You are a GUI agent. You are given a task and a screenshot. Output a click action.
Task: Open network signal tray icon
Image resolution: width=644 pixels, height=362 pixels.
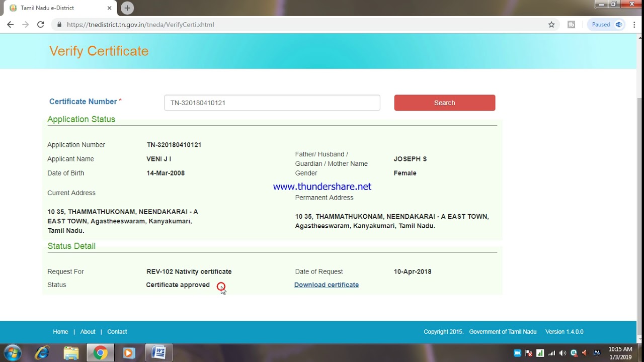point(551,353)
